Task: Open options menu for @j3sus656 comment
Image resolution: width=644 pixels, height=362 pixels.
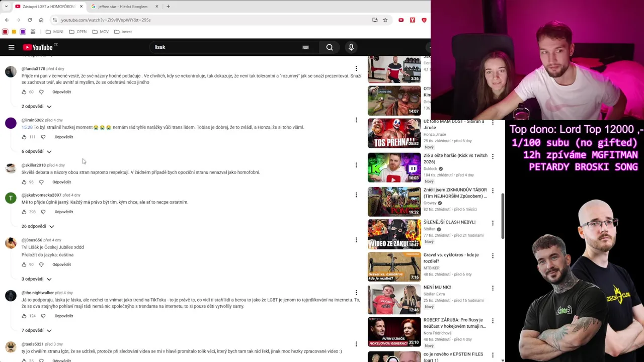Action: [356, 240]
